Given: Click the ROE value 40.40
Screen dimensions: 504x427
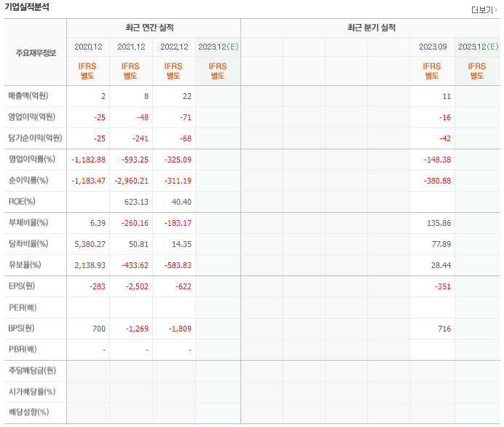Looking at the screenshot, I should pyautogui.click(x=181, y=203).
